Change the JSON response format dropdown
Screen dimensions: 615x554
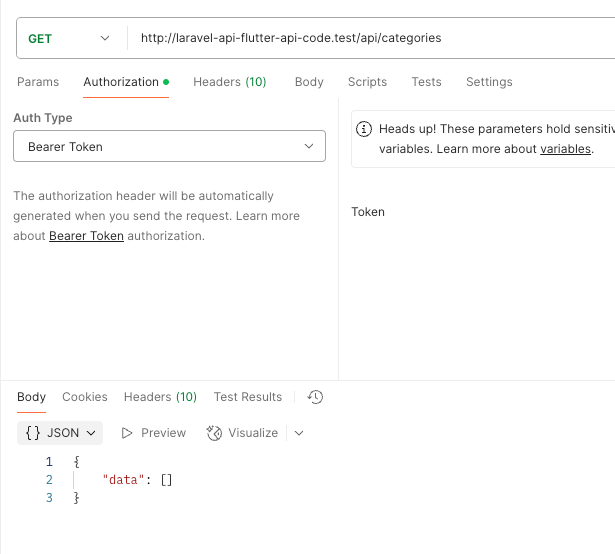point(61,433)
